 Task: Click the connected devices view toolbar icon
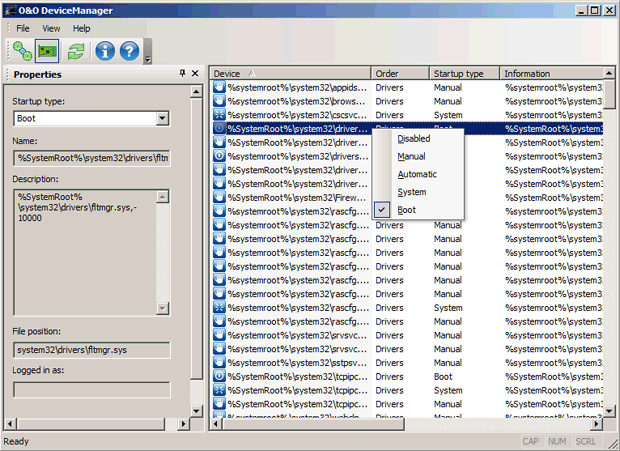pos(22,51)
